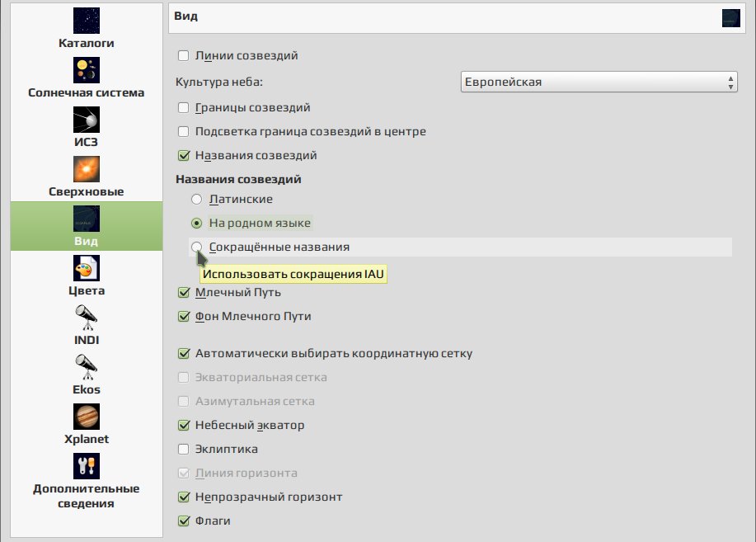Select the ИСЗ satellite icon
Viewport: 756px width, 542px height.
pos(87,120)
